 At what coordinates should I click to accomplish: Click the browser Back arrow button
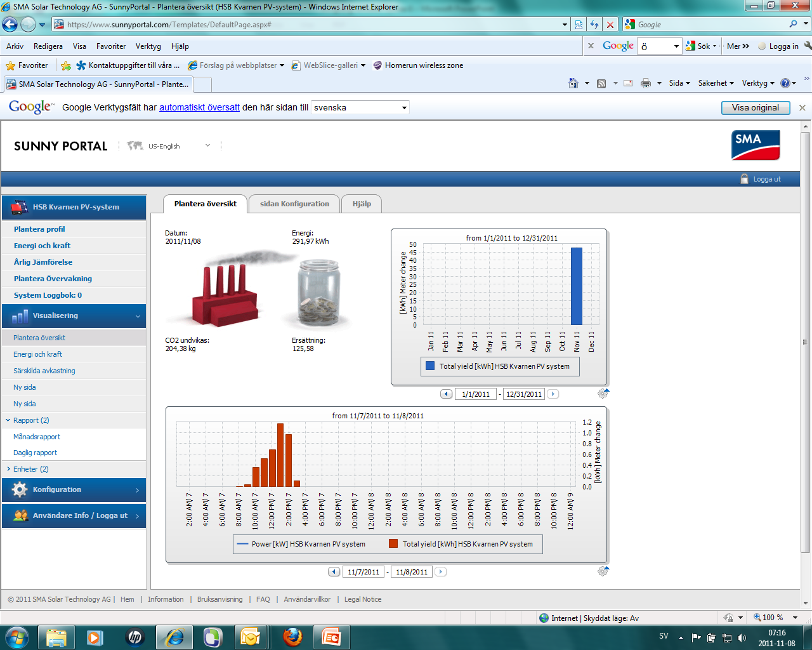point(10,25)
